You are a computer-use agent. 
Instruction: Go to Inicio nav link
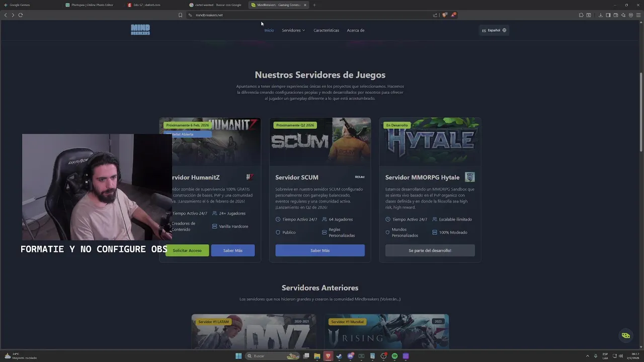[x=269, y=30]
